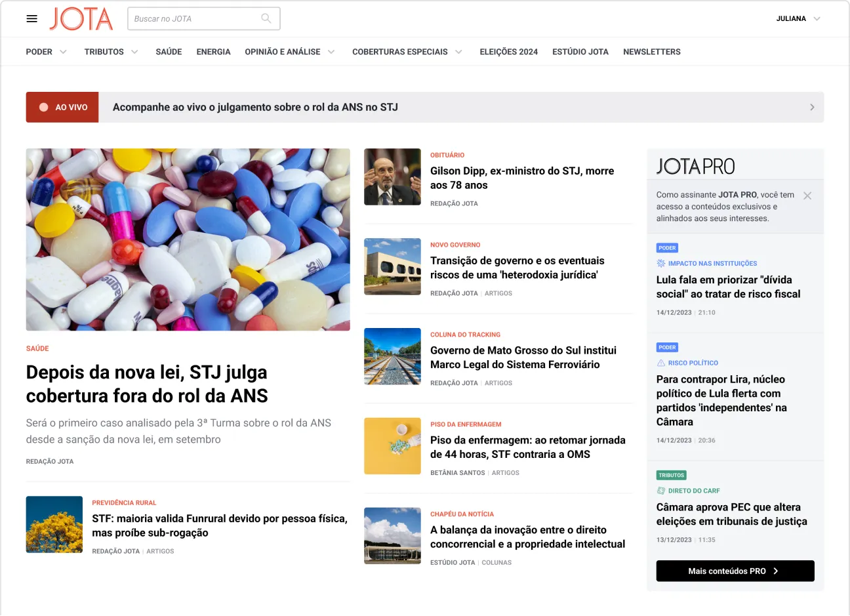Open Gilson Dipp obituary headline
The width and height of the screenshot is (850, 616).
click(522, 178)
